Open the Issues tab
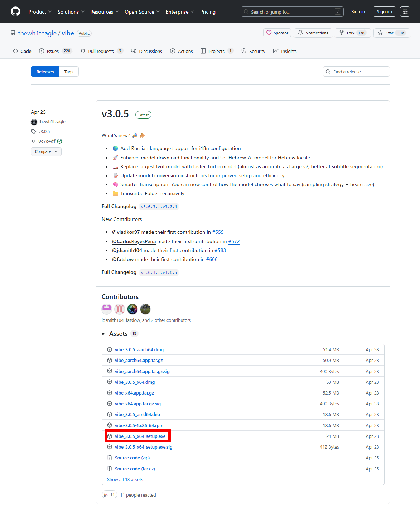The image size is (420, 512). (55, 51)
